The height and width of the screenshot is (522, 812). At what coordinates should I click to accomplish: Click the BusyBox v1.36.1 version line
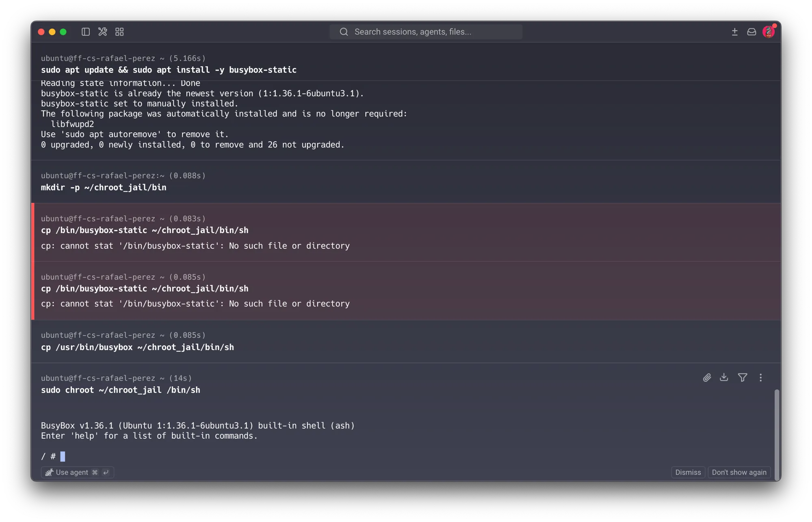click(198, 425)
